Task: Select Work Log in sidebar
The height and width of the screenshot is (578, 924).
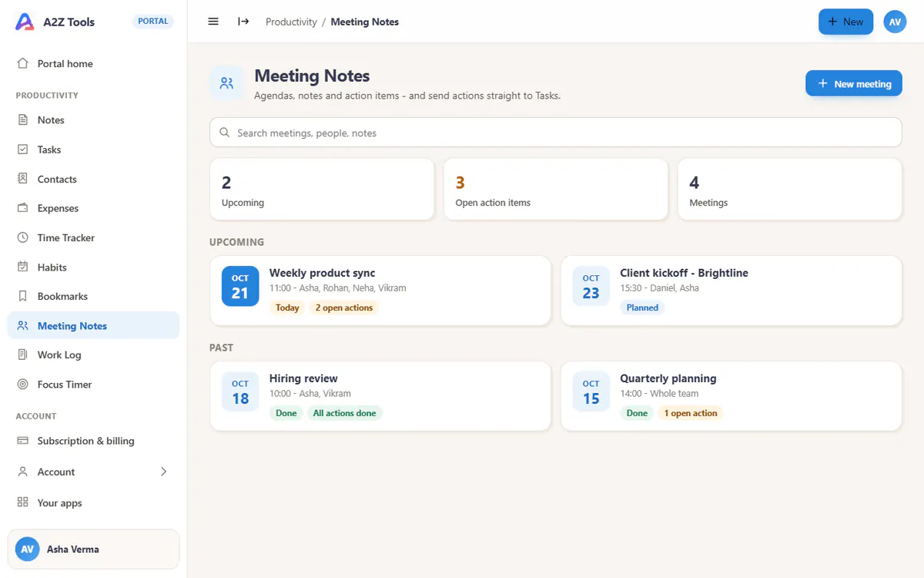Action: [x=93, y=355]
